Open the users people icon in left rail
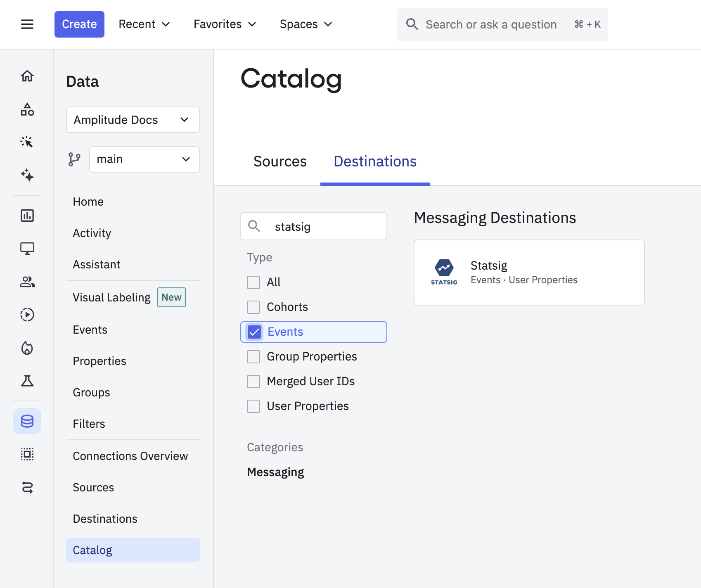This screenshot has height=588, width=701. coord(27,282)
